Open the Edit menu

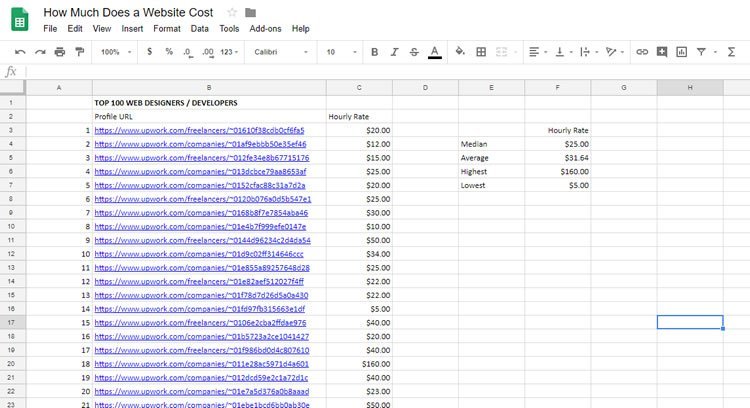(x=75, y=29)
